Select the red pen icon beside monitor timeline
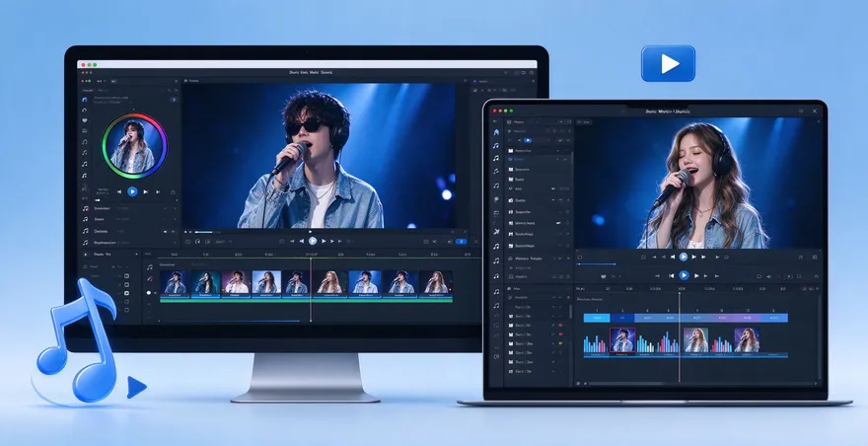 point(150,278)
